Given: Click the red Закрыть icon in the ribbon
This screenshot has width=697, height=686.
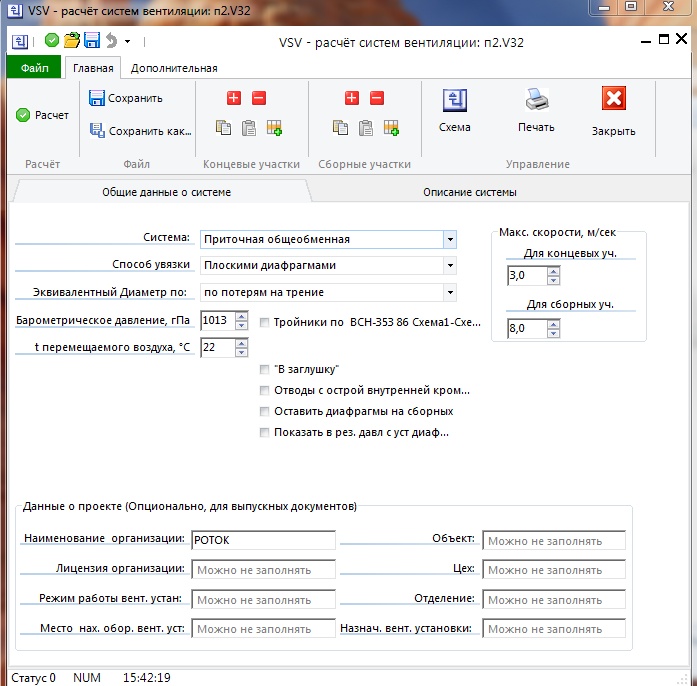Looking at the screenshot, I should [x=613, y=99].
